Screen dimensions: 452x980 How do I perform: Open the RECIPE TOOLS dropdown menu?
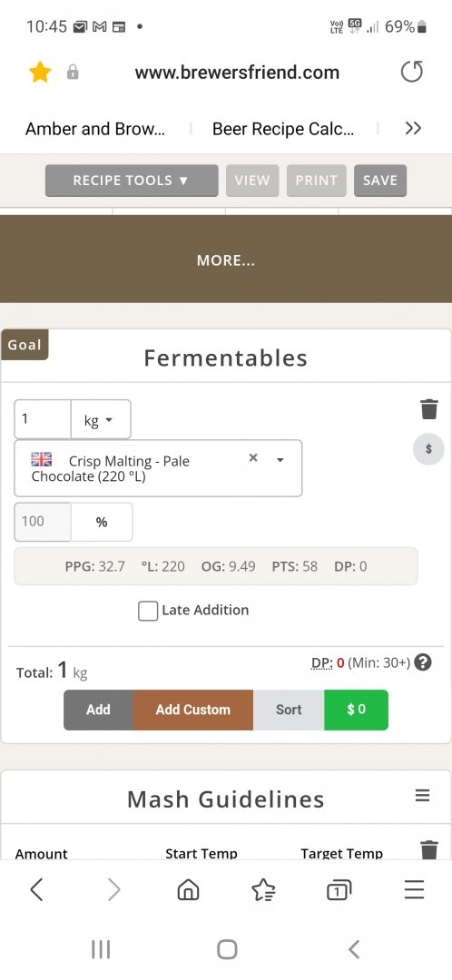tap(132, 181)
